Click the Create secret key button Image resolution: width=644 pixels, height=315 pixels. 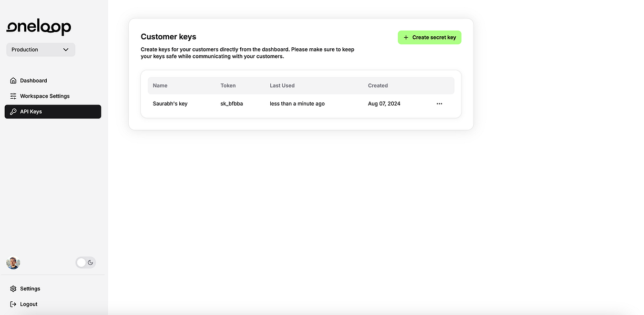430,38
